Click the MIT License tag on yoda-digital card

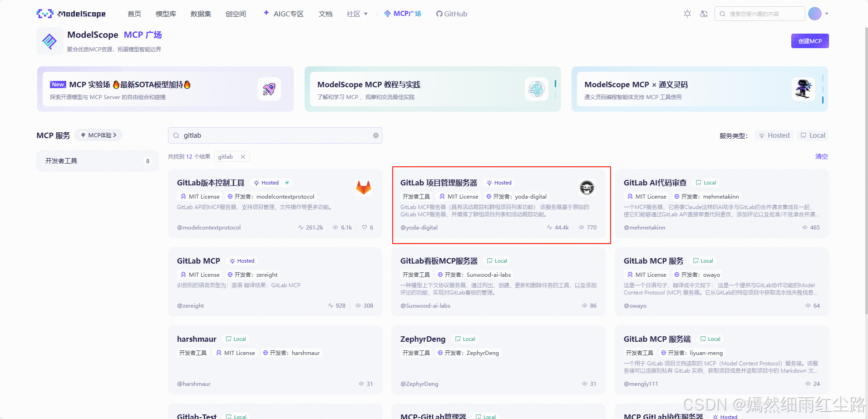click(x=459, y=197)
